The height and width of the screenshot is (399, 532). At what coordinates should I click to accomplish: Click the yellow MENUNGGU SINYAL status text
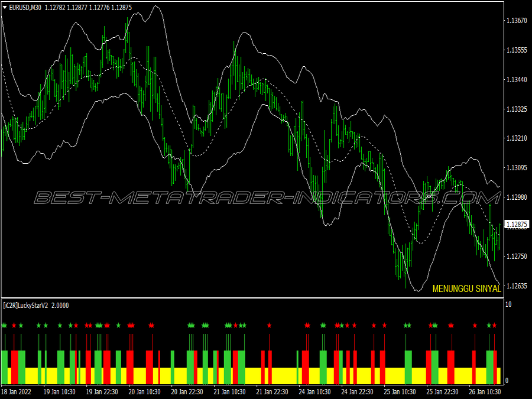click(x=466, y=288)
